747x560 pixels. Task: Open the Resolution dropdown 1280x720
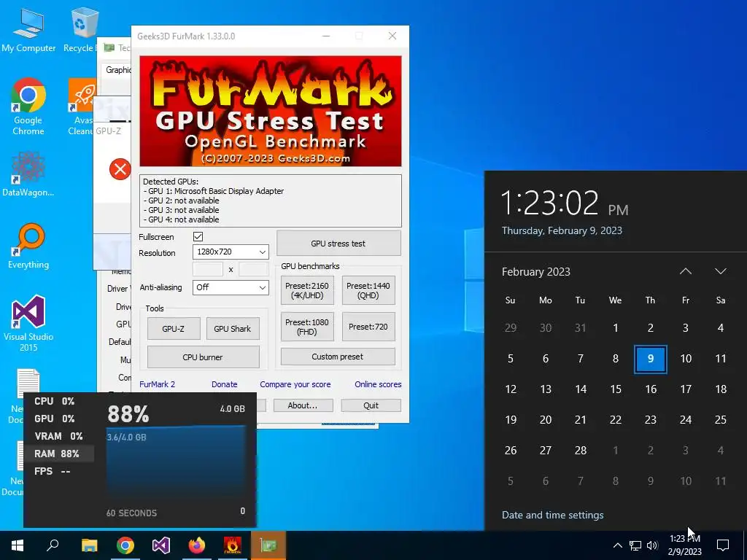pos(231,252)
